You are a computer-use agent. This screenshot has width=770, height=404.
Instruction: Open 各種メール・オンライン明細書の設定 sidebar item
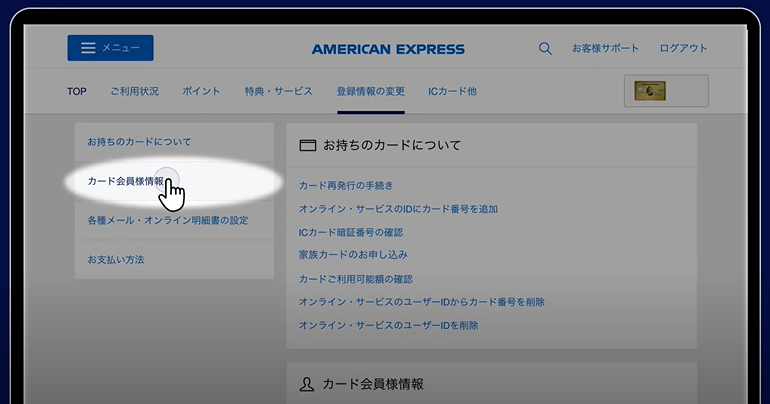167,220
